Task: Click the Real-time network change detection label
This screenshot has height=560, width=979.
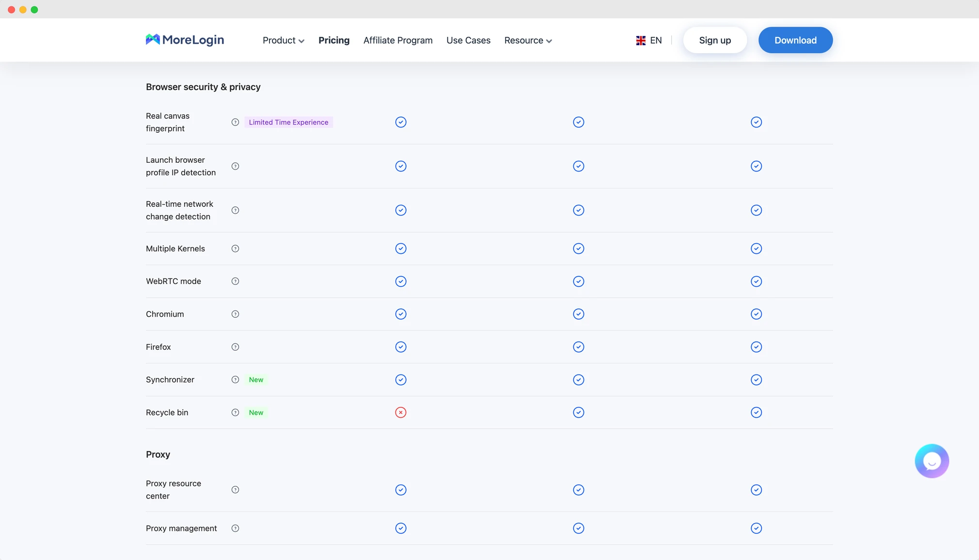Action: click(x=179, y=210)
